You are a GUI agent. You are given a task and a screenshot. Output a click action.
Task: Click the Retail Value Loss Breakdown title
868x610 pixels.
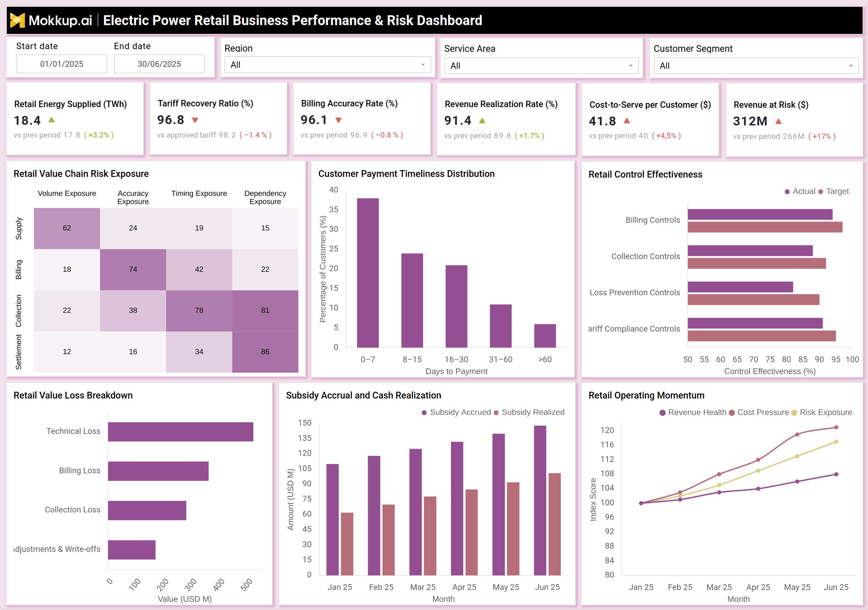(73, 395)
